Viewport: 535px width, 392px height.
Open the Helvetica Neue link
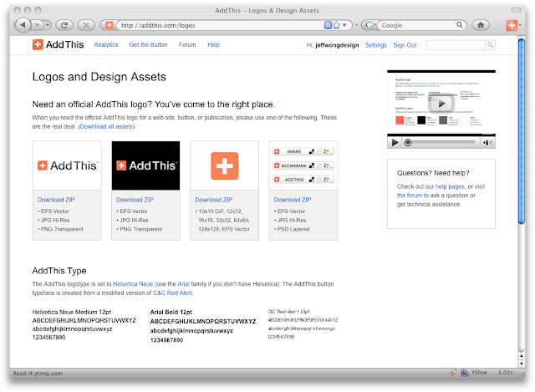pyautogui.click(x=133, y=284)
